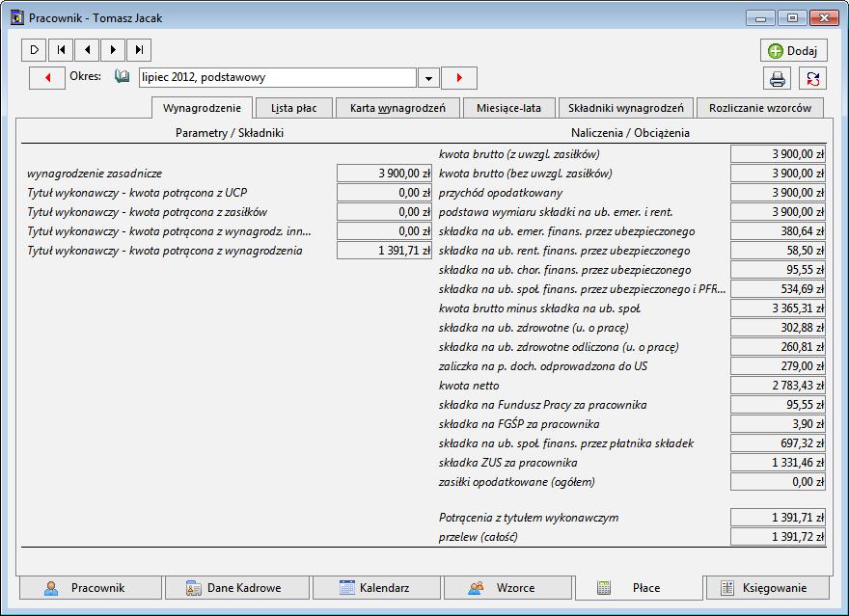Jump to the last employee record
This screenshot has height=616, width=849.
point(139,50)
